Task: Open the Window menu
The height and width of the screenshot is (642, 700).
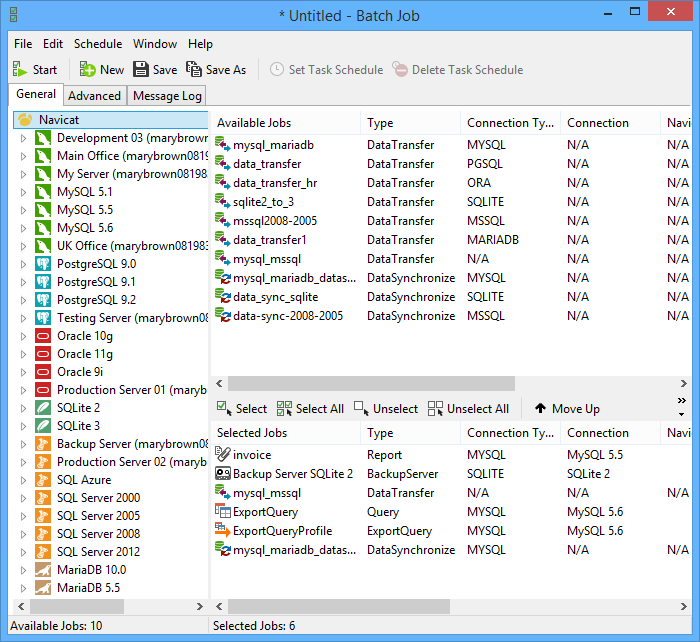Action: point(155,44)
